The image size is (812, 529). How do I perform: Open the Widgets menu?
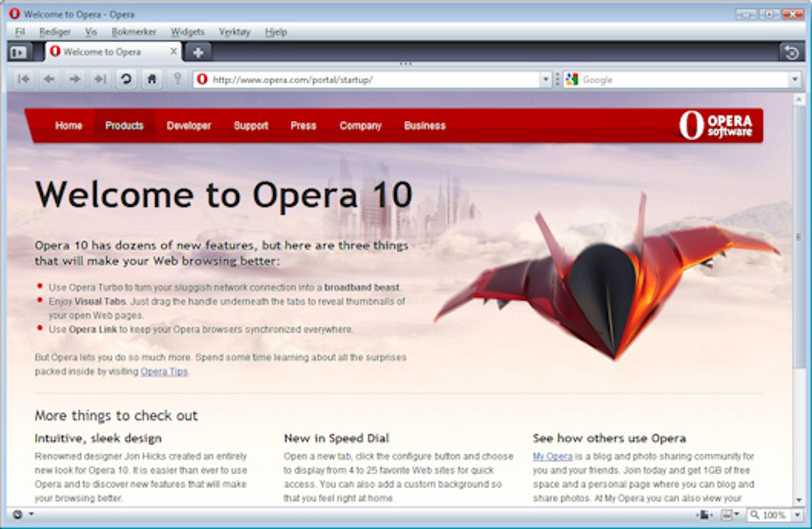point(187,32)
